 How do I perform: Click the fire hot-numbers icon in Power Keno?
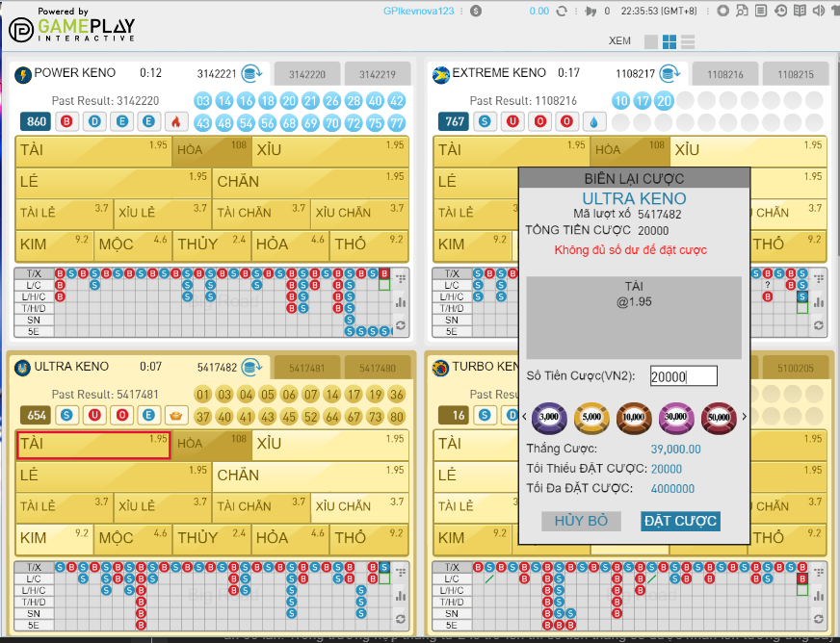(175, 121)
